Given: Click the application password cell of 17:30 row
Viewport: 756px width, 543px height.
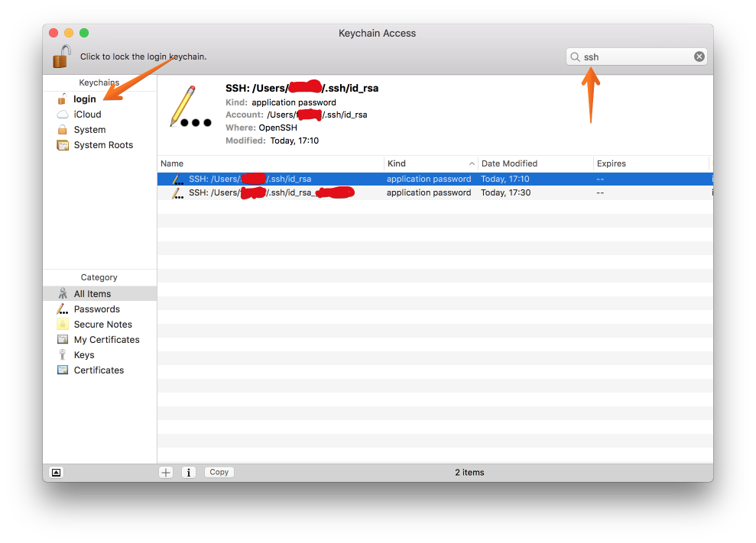Looking at the screenshot, I should 429,192.
